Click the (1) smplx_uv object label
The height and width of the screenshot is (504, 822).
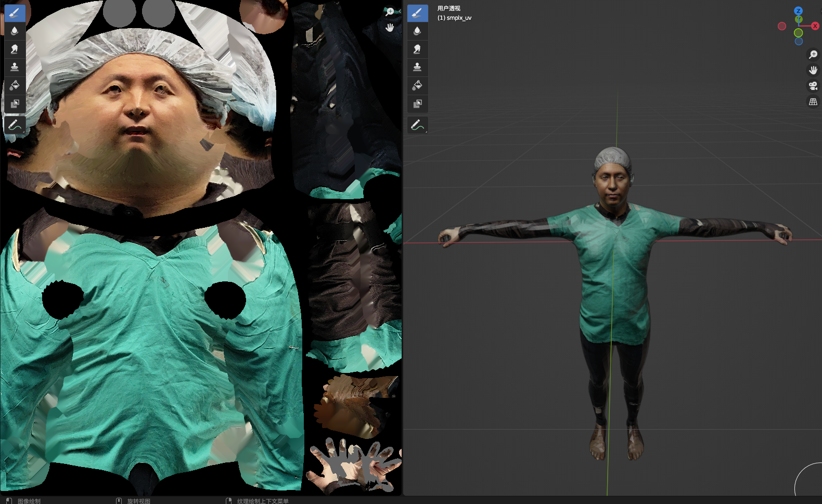(x=454, y=18)
